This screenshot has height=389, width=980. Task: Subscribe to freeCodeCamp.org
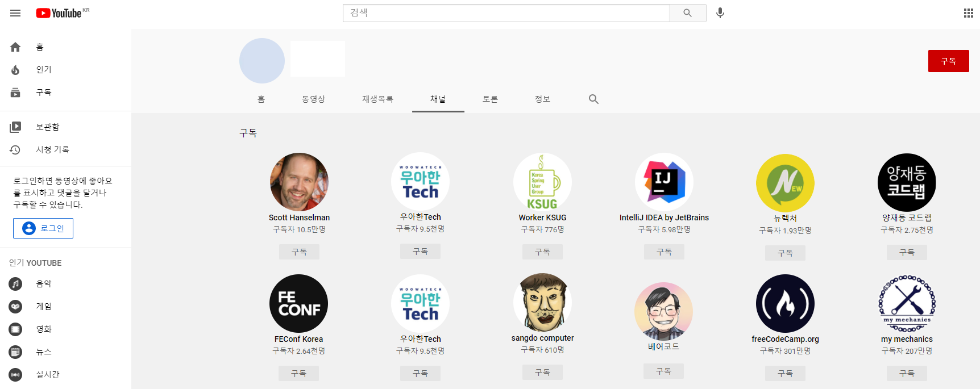point(785,374)
